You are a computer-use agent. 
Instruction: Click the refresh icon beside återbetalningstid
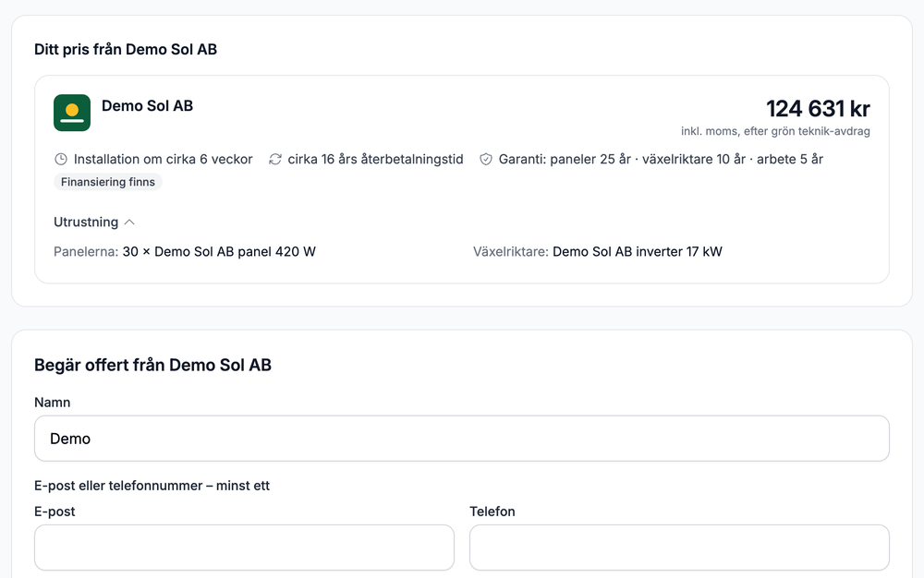point(275,159)
